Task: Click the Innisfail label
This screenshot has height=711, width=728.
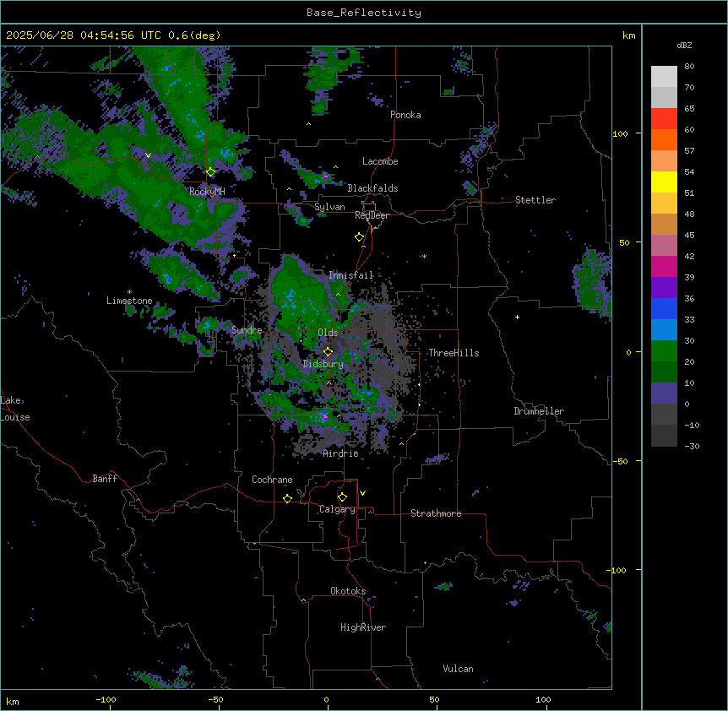Action: click(351, 275)
